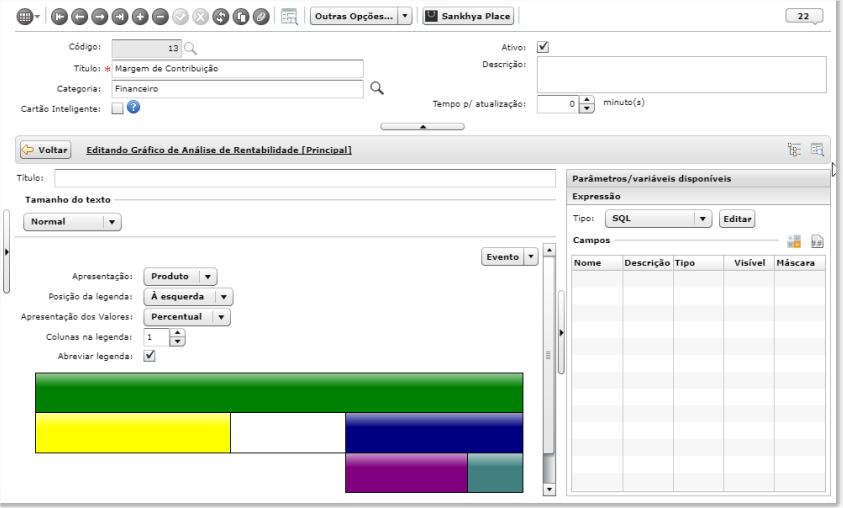
Task: Open the arrow next to grid view icon
Action: 37,17
